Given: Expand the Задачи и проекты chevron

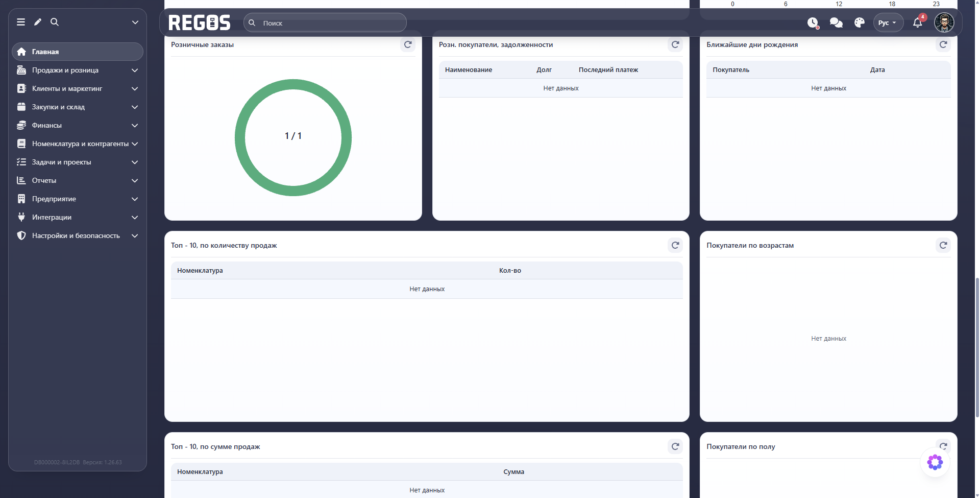Looking at the screenshot, I should point(135,162).
